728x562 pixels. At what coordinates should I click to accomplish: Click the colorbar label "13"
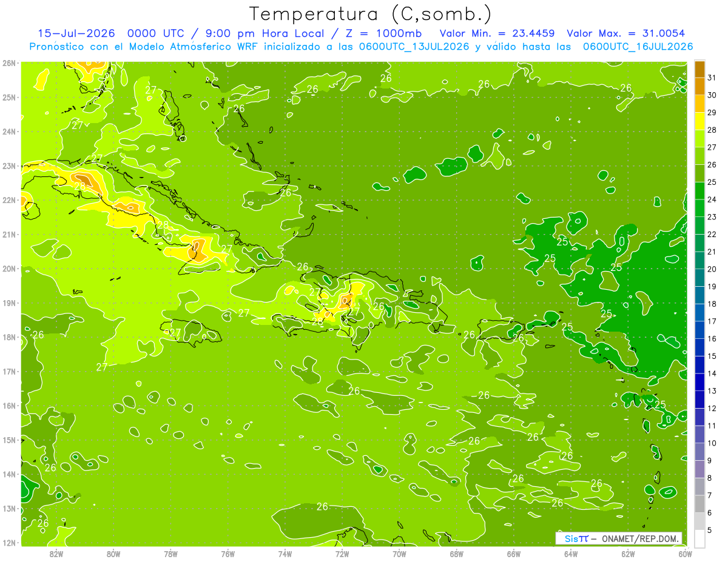coord(712,391)
